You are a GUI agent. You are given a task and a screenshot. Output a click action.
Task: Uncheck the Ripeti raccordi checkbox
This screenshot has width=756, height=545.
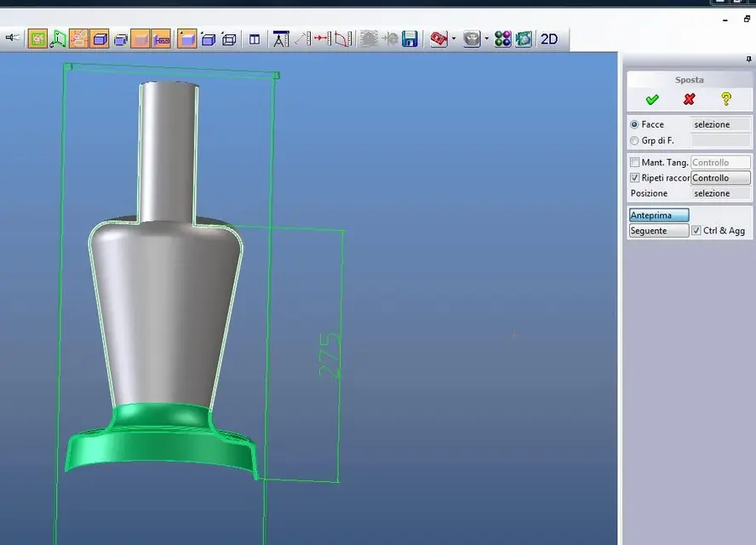[634, 178]
